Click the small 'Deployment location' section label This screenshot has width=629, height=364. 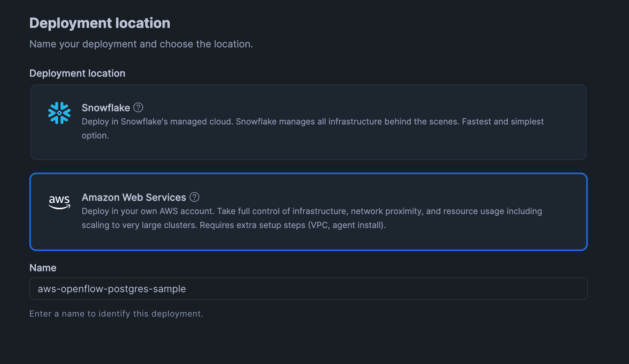[77, 73]
